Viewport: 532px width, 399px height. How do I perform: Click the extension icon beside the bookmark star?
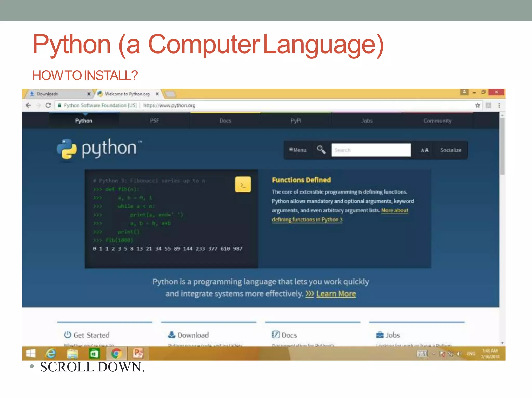(x=488, y=105)
